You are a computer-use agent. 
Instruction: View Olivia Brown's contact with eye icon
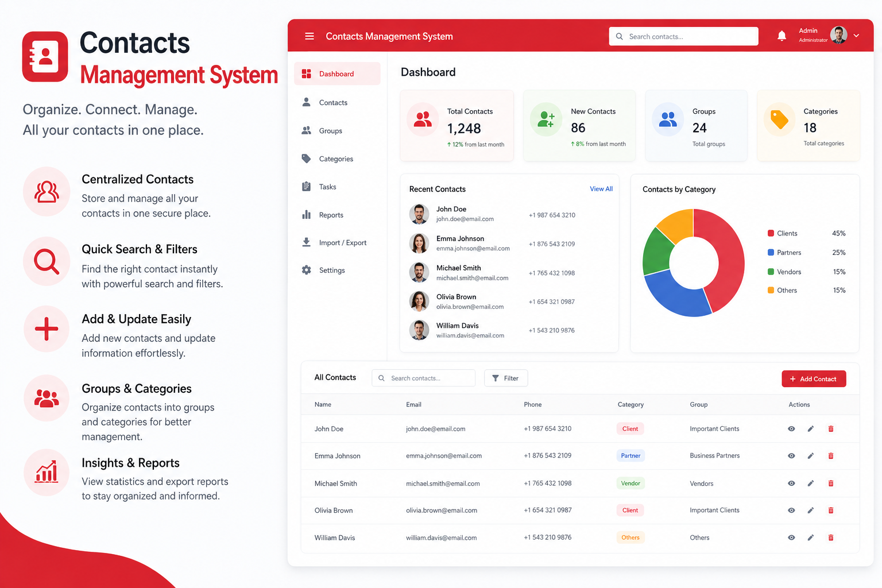[791, 510]
